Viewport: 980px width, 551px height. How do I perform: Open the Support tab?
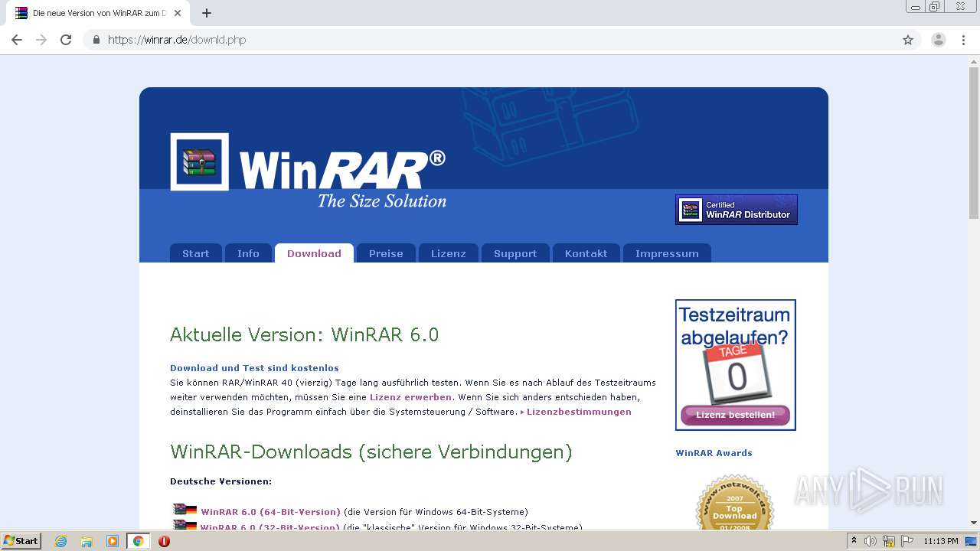(515, 253)
